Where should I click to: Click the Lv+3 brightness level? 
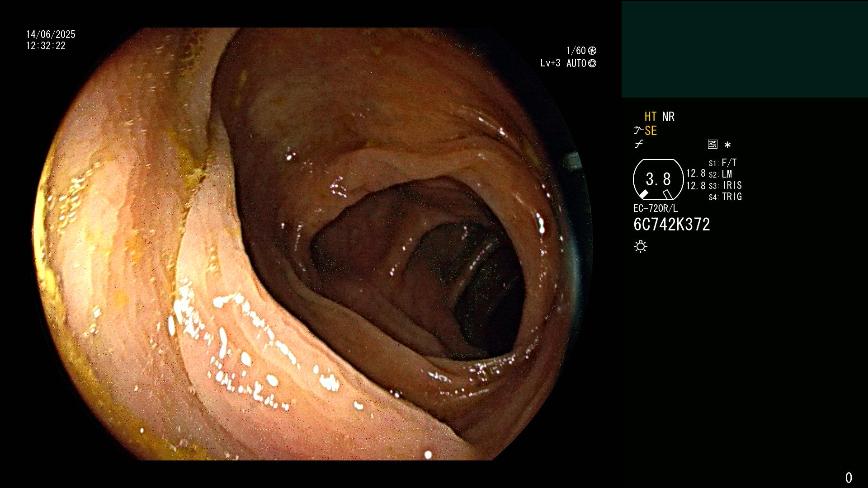(550, 63)
